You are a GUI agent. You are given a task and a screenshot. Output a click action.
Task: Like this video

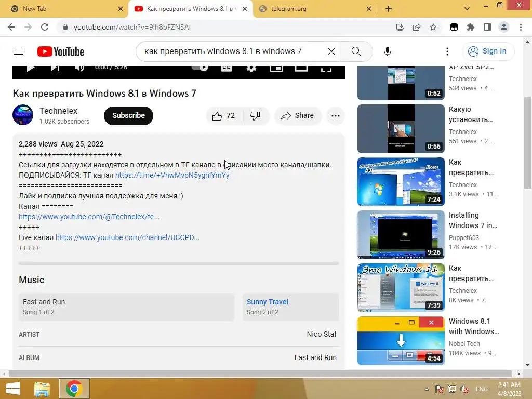[224, 116]
